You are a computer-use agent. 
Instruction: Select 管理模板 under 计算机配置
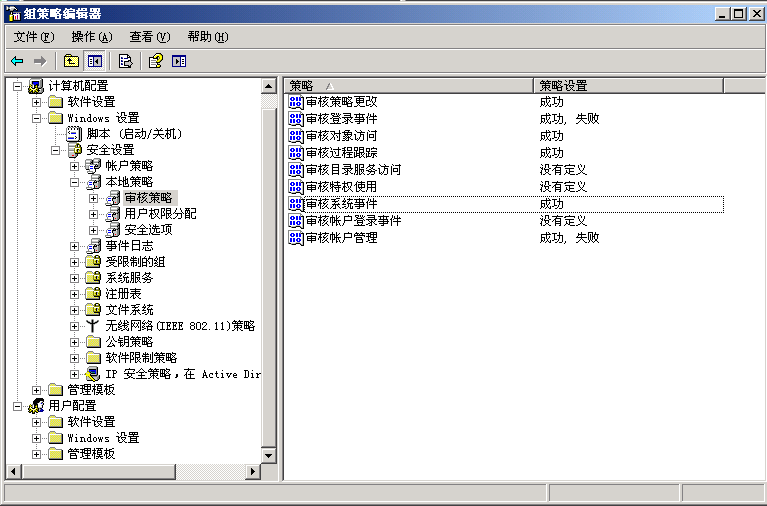coord(91,390)
